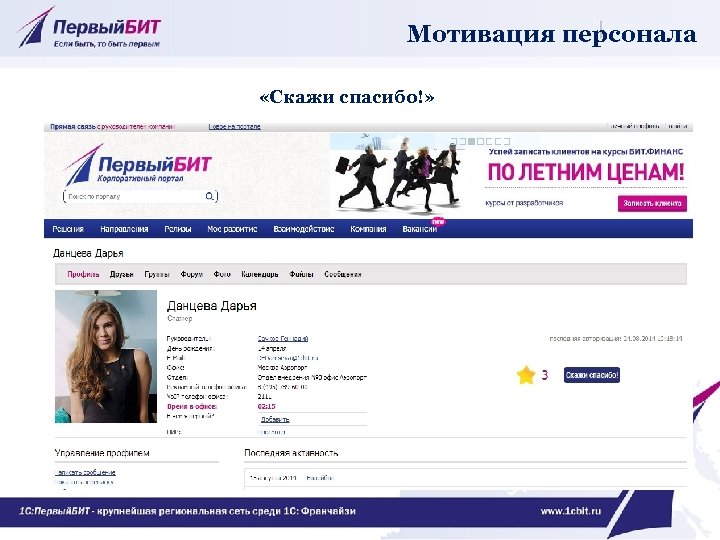Switch to the Друзья tab
The width and height of the screenshot is (720, 540).
tap(121, 274)
